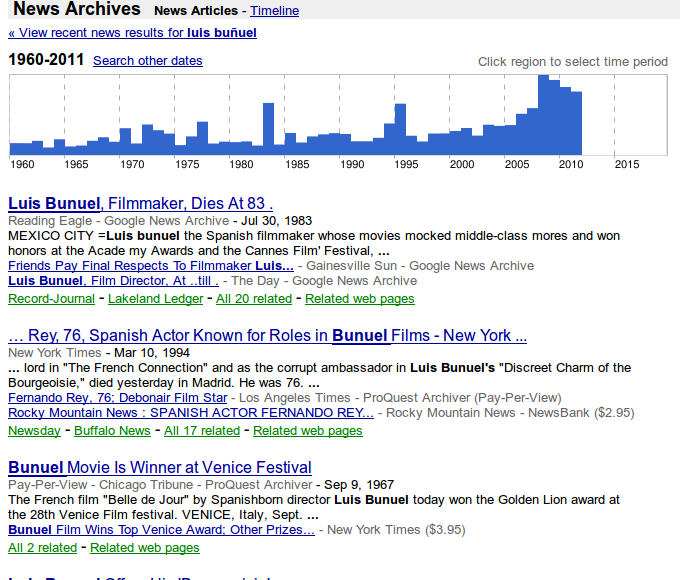The height and width of the screenshot is (580, 680).
Task: Open 'Bunuel Film Wins Top Venice Award' article
Action: point(161,530)
